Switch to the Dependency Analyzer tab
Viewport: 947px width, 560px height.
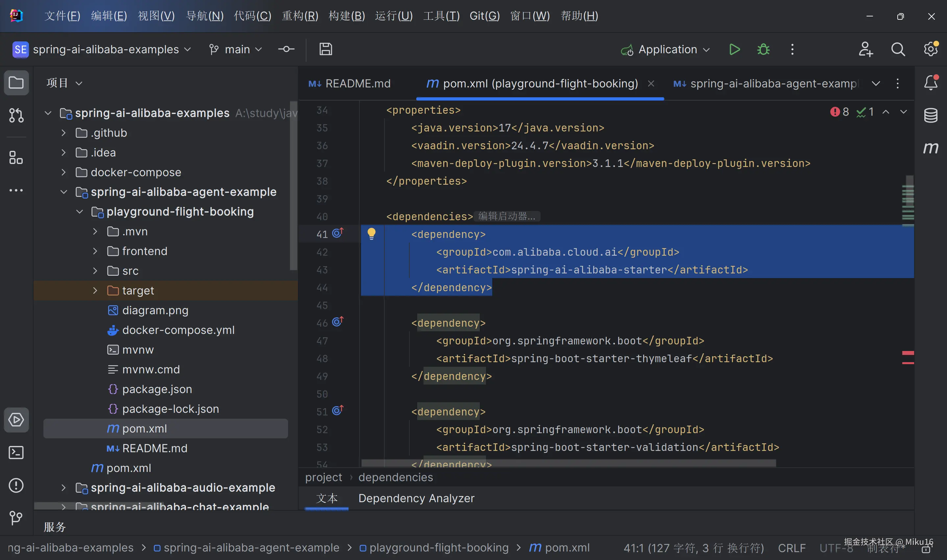pos(416,498)
